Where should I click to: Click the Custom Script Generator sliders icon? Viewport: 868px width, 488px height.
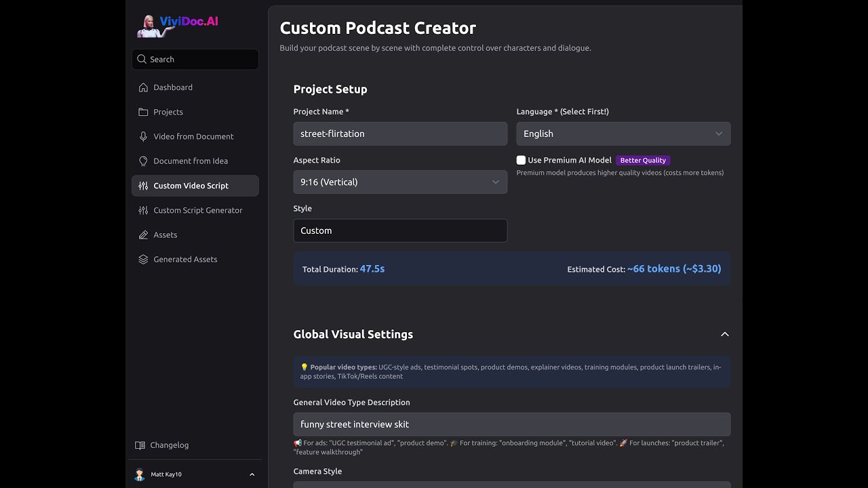[x=143, y=210]
